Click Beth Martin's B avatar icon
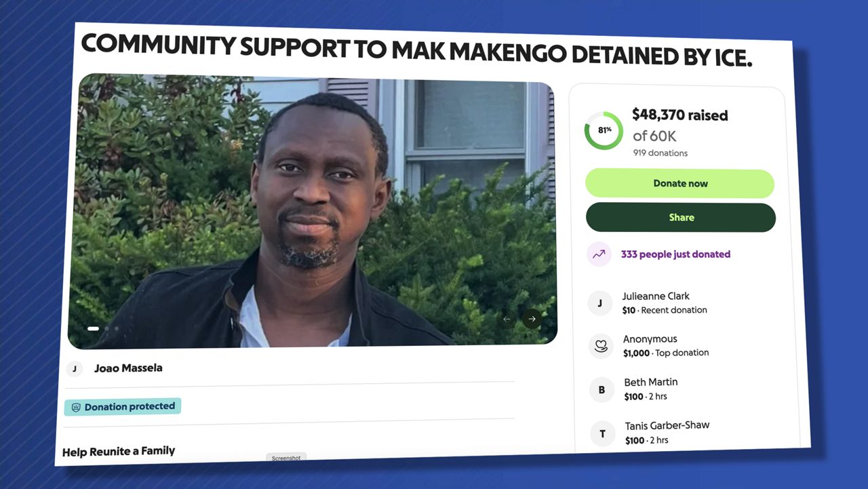Screen dimensions: 868x489 tap(601, 390)
